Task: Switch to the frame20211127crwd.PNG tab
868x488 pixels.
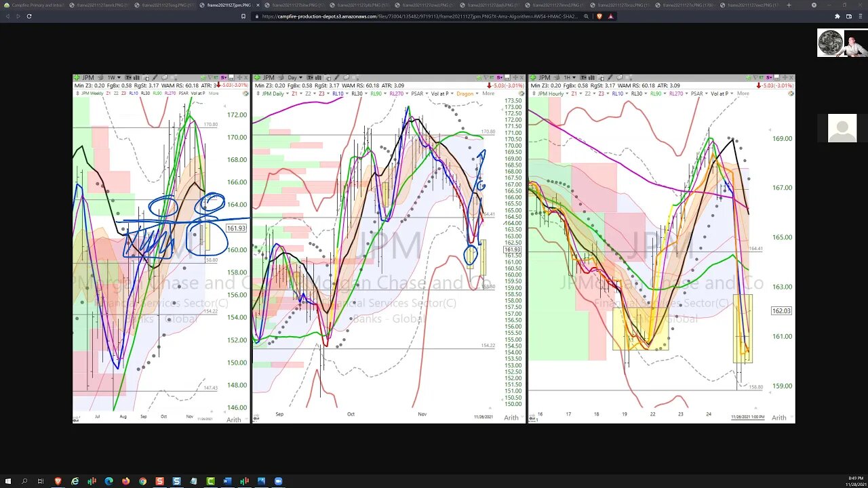Action: point(424,5)
